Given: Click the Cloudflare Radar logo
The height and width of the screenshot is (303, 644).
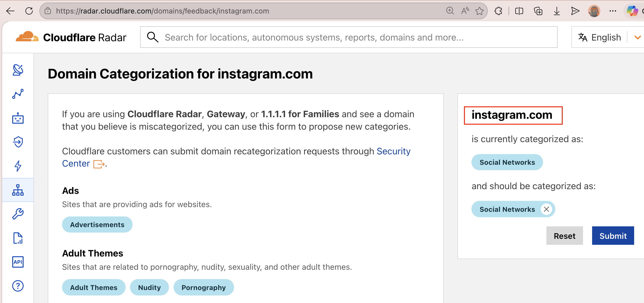Looking at the screenshot, I should click(71, 37).
